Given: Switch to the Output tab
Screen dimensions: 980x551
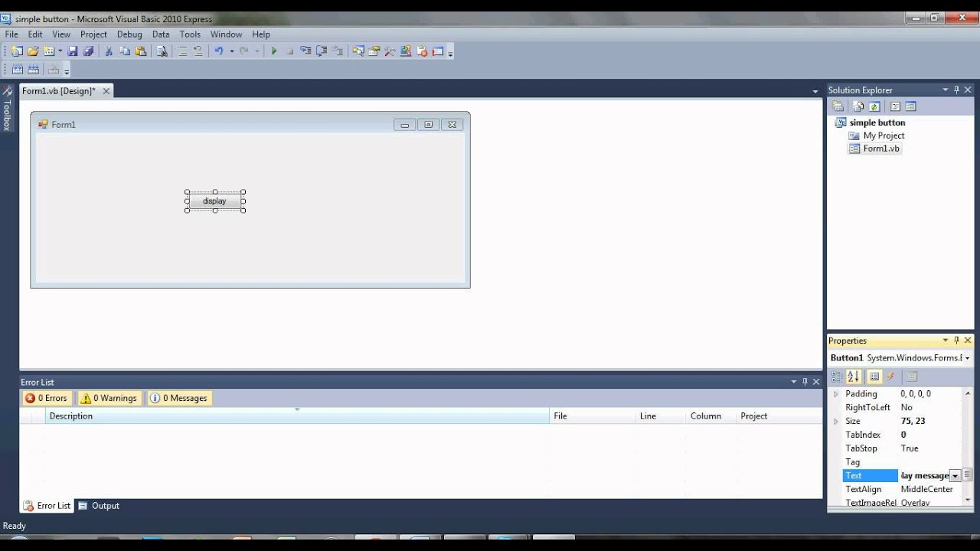Looking at the screenshot, I should tap(99, 506).
